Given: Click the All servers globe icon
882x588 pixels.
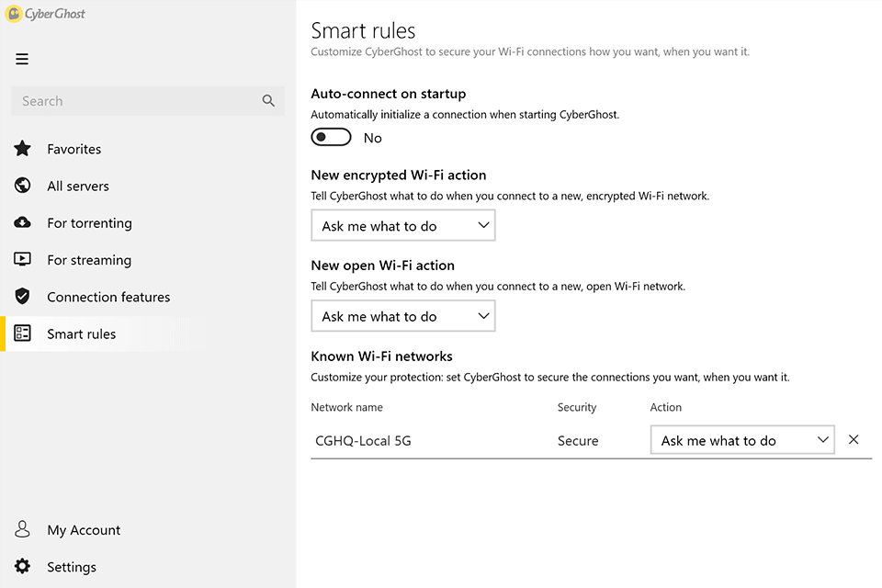Looking at the screenshot, I should (x=23, y=186).
